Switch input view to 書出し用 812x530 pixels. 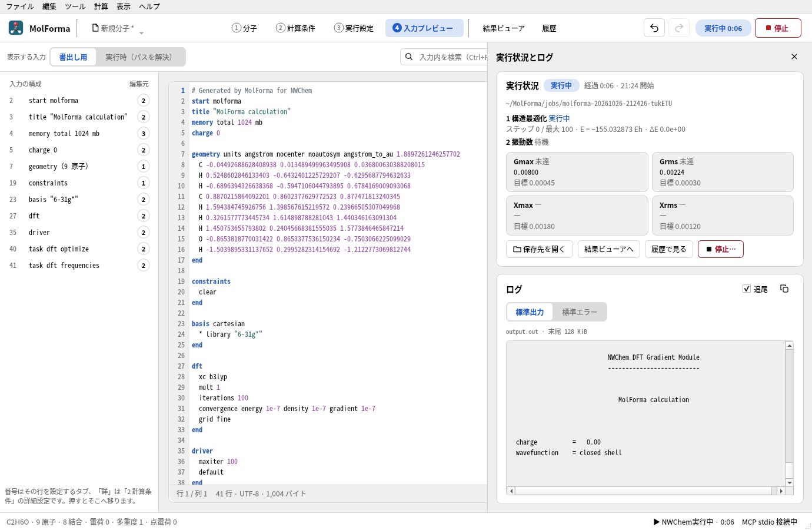[74, 57]
